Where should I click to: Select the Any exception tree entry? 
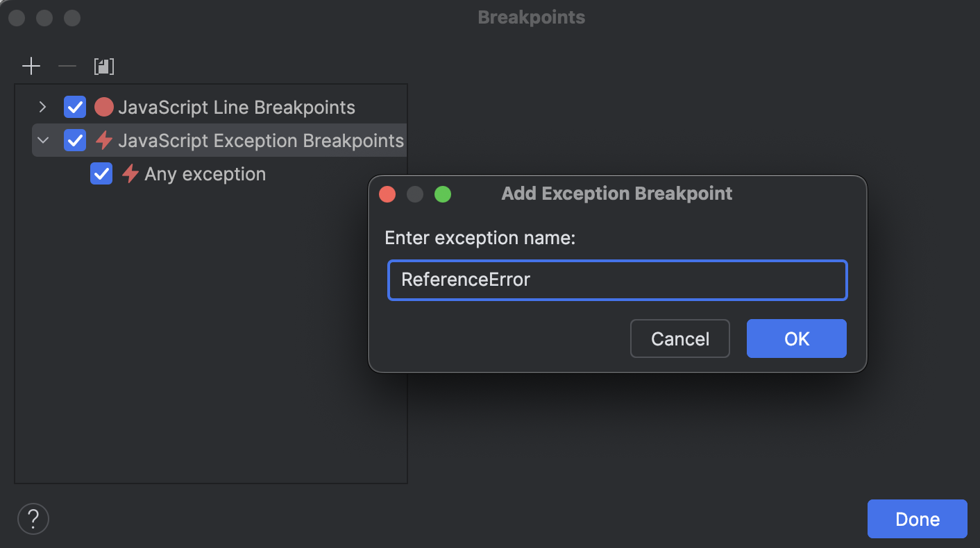(x=205, y=173)
